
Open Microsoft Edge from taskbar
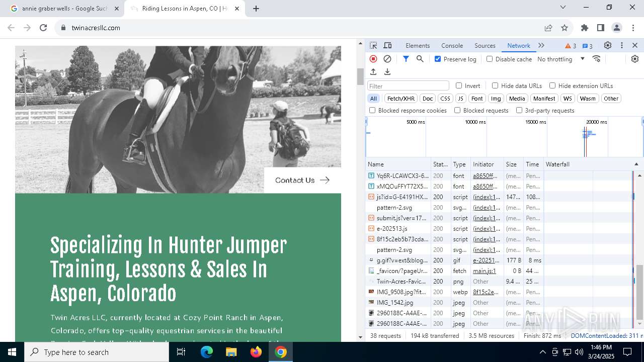click(x=207, y=352)
